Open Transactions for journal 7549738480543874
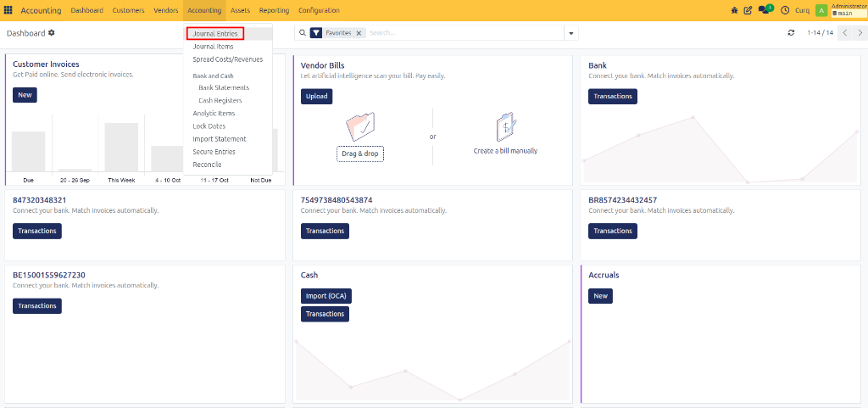 coord(325,231)
